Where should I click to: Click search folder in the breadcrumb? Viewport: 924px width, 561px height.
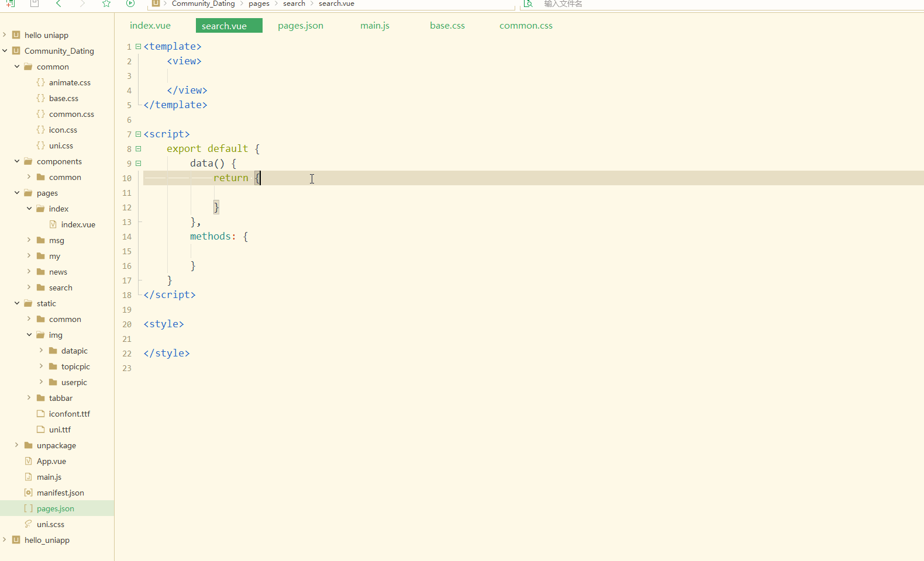pyautogui.click(x=294, y=4)
